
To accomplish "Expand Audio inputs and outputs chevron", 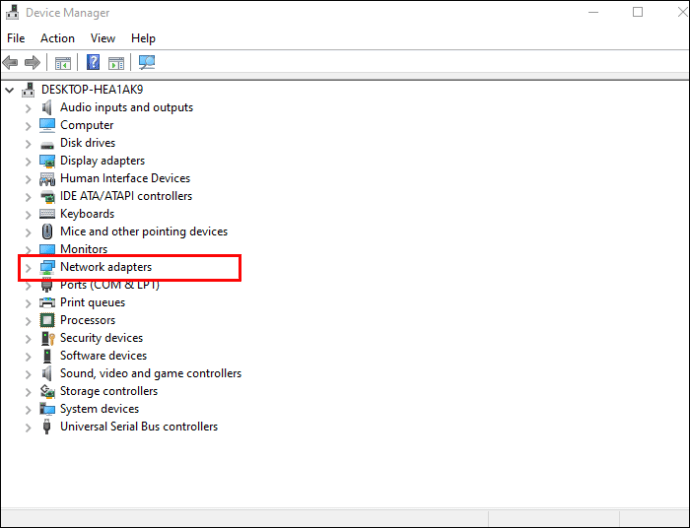I will coord(28,108).
